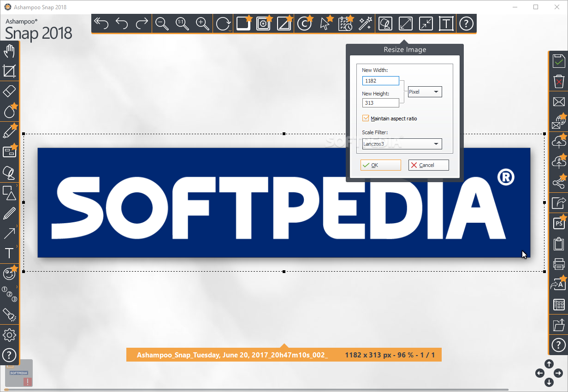Click the Share icon
The width and height of the screenshot is (568, 392).
coord(559,182)
